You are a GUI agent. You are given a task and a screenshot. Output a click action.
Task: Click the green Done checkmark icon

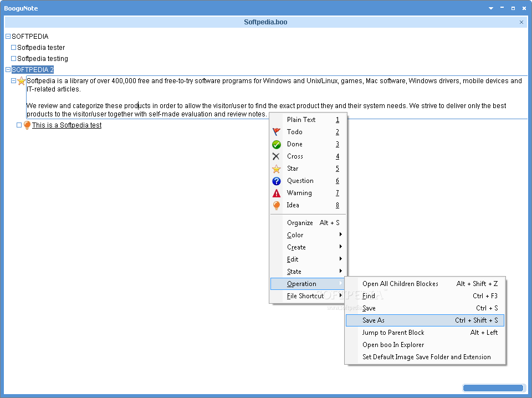coord(277,144)
